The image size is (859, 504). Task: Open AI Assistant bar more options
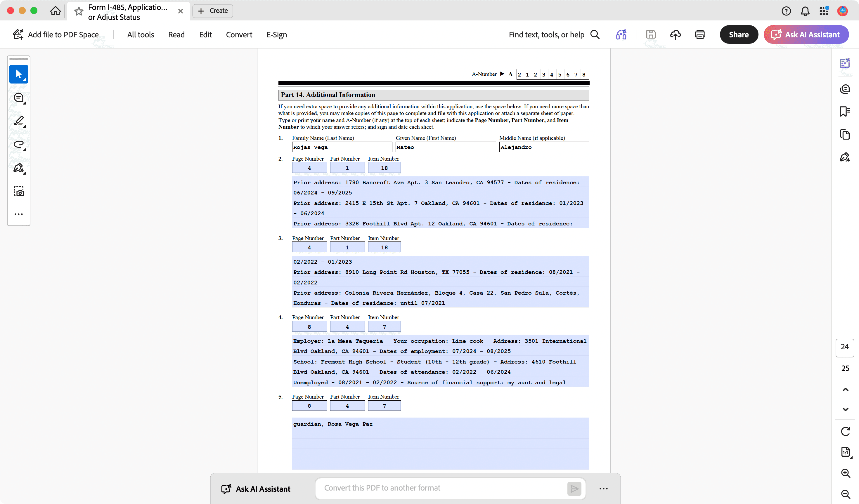click(x=603, y=489)
